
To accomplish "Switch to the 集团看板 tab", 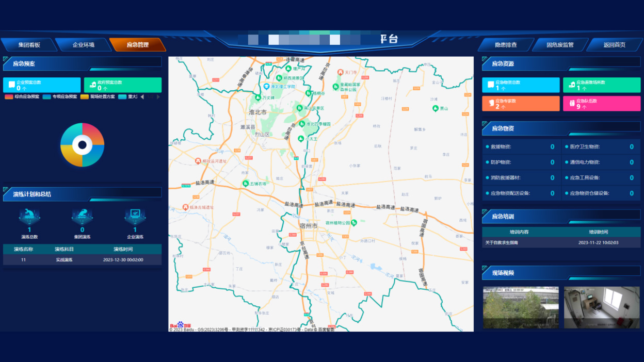I will (29, 45).
